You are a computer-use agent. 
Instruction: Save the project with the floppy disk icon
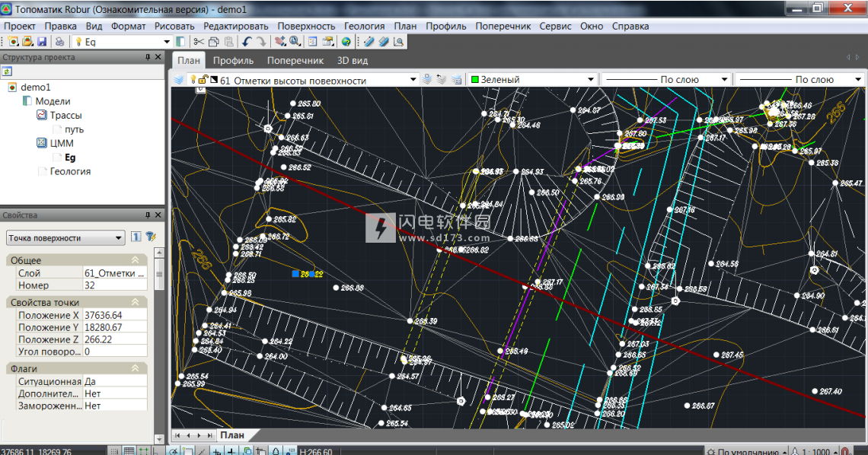[x=42, y=41]
